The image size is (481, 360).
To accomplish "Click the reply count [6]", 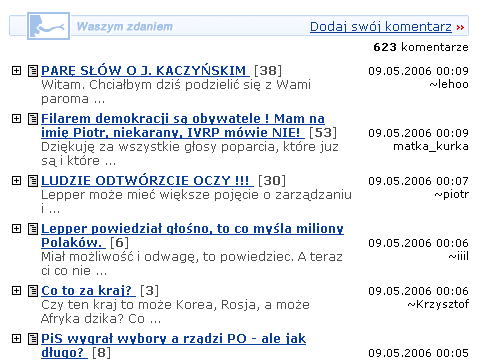I will tap(119, 243).
